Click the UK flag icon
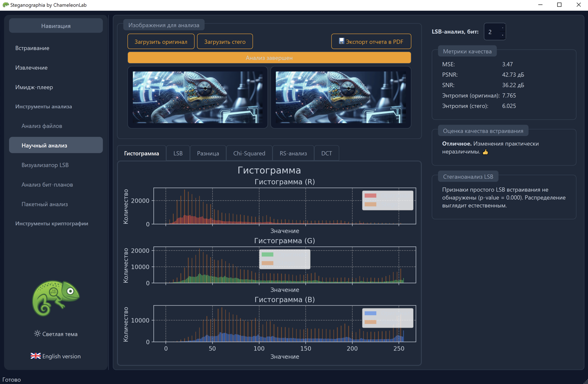This screenshot has width=588, height=384. point(35,356)
